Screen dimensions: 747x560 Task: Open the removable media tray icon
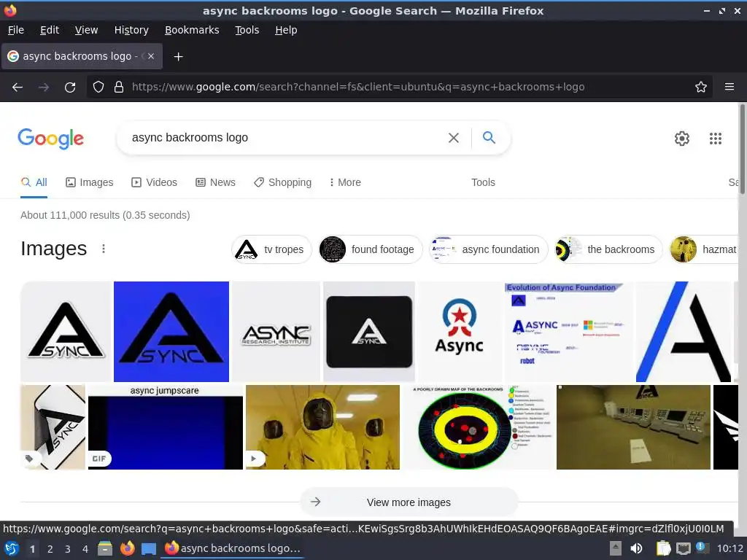click(616, 548)
